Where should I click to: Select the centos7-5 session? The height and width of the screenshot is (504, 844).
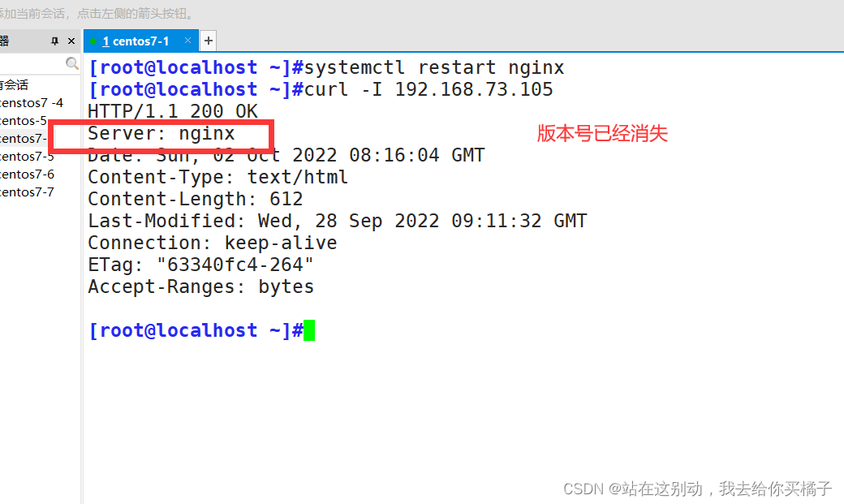(x=27, y=157)
